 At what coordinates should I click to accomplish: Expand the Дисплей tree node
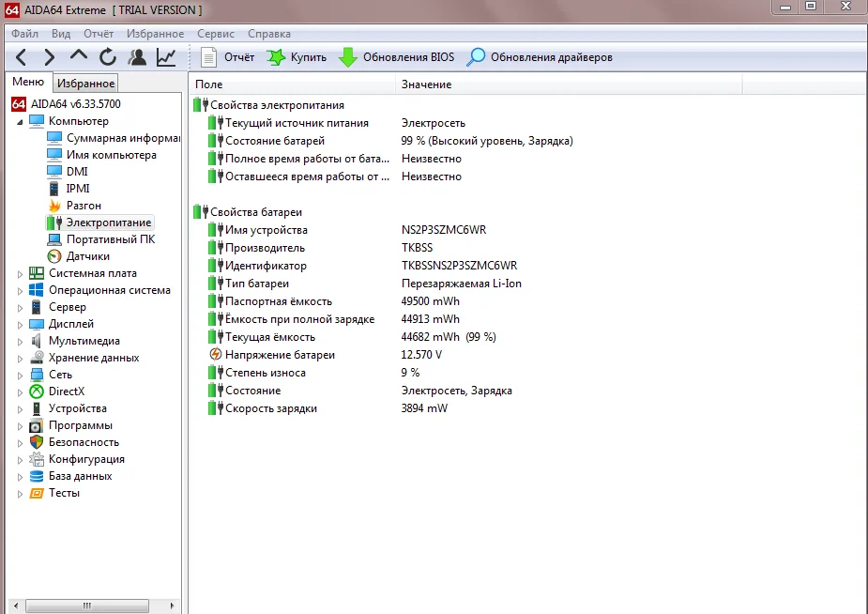(20, 325)
